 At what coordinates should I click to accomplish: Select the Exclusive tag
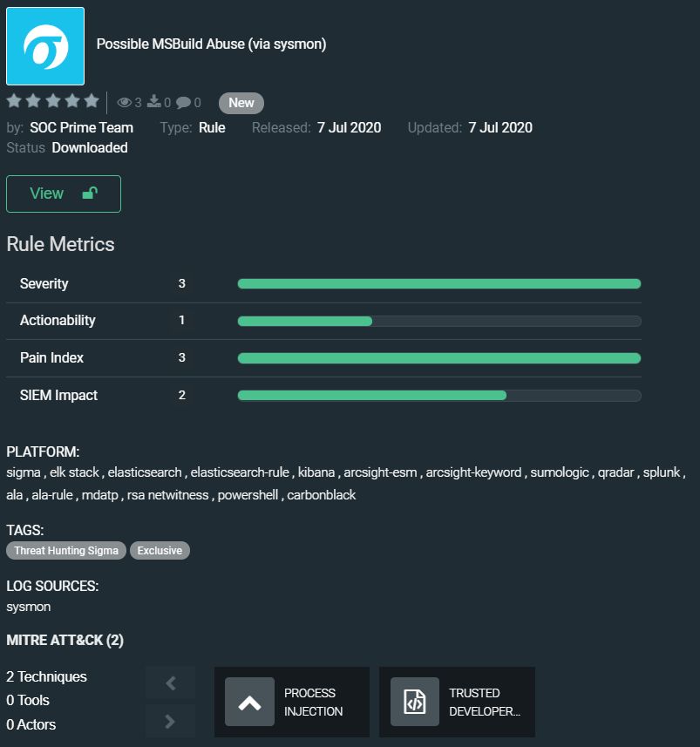point(160,551)
